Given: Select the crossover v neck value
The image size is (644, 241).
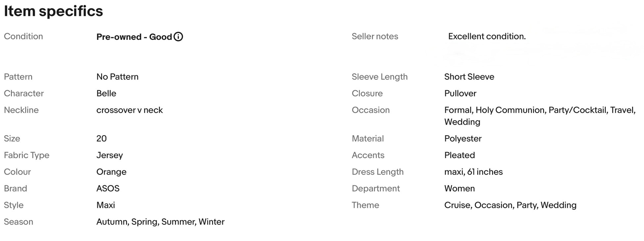Looking at the screenshot, I should 129,110.
